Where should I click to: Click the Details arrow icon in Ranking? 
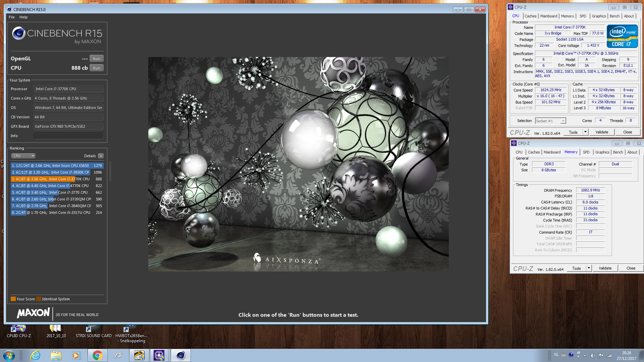click(x=101, y=156)
